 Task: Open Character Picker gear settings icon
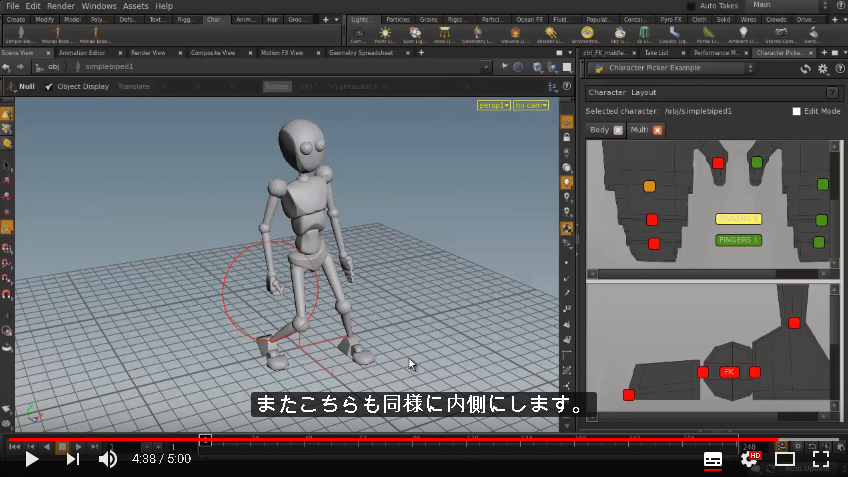823,69
